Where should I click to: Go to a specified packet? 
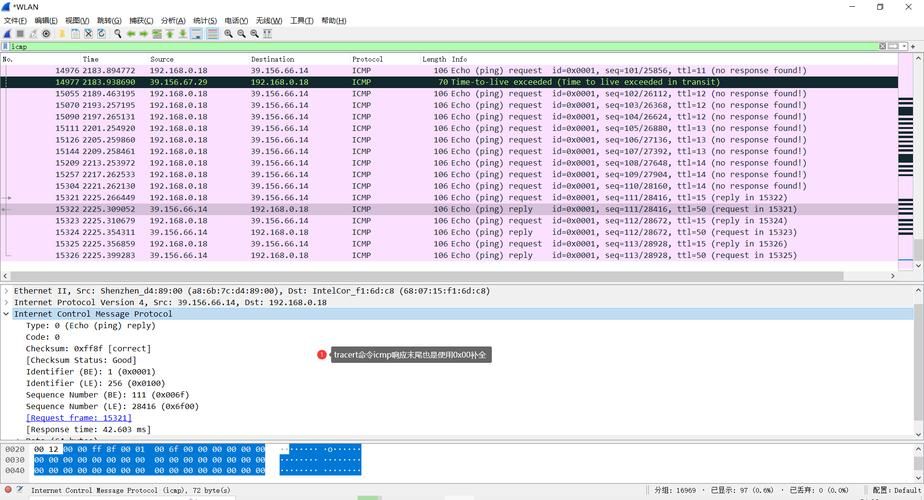coord(157,34)
